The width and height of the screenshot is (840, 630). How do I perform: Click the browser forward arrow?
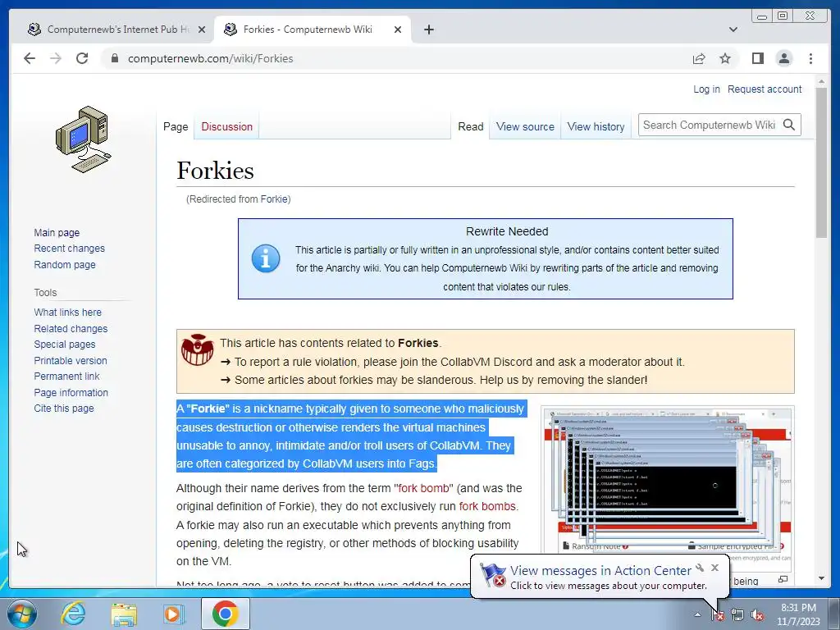click(x=56, y=58)
